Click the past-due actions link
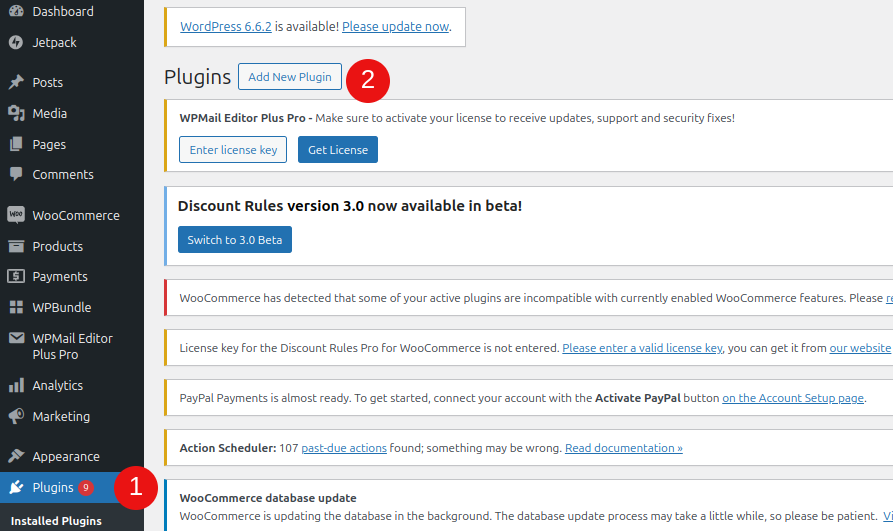 [344, 448]
